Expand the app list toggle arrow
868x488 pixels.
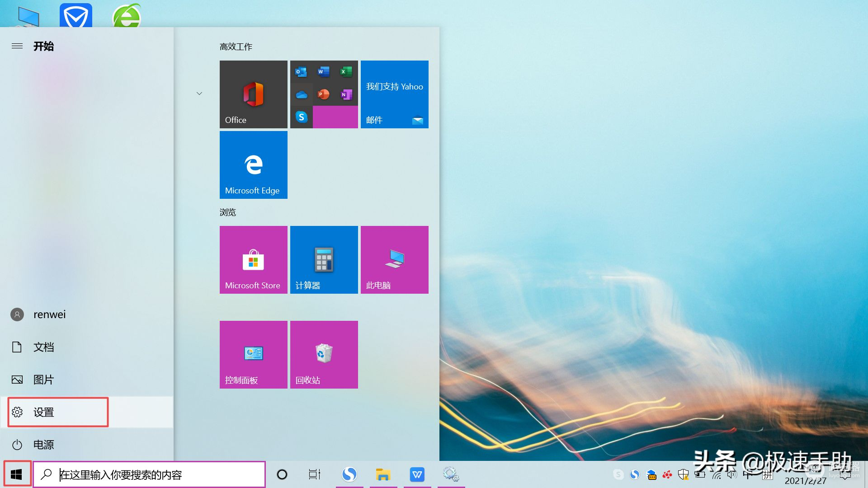click(200, 94)
